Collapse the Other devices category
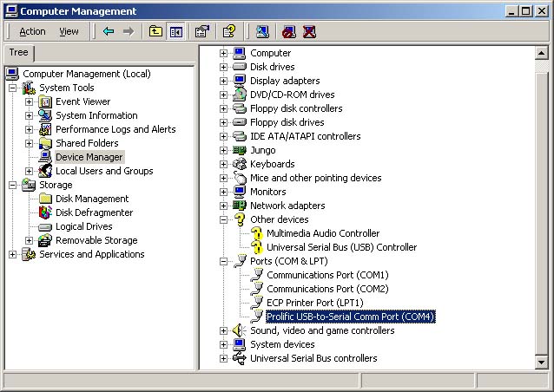This screenshot has height=392, width=554. (x=223, y=219)
